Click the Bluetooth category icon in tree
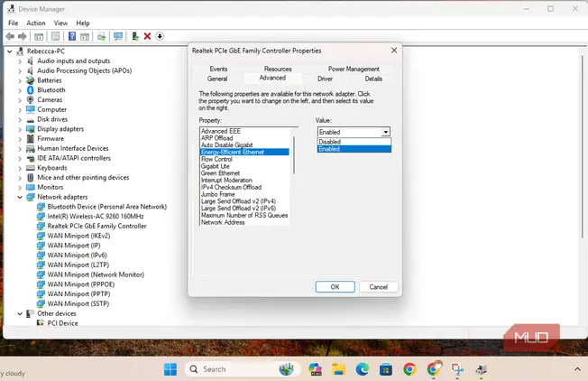Screen dimensions: 588x381 [31, 90]
